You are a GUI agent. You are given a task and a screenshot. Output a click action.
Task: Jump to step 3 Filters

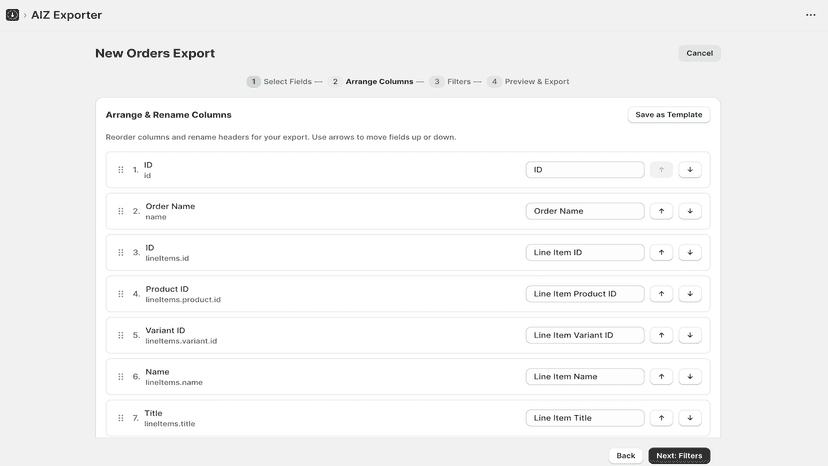[450, 81]
